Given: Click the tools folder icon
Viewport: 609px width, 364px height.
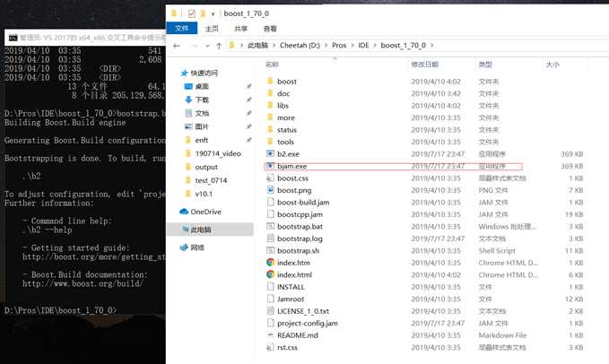Looking at the screenshot, I should (x=270, y=142).
